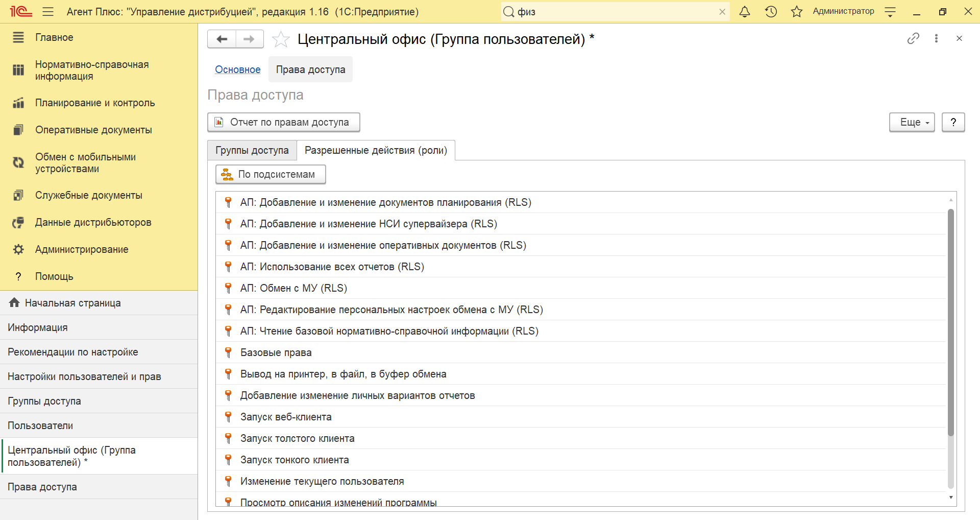Screen dimensions: 980x520
Task: Select АП: Чтение базовой нормативно-справочной информации
Action: pos(581,331)
